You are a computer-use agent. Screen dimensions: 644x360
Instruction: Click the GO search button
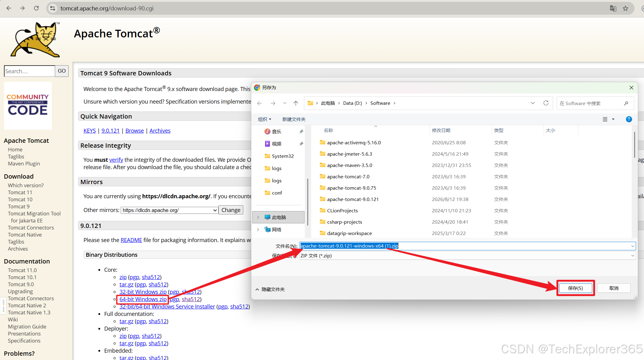[x=62, y=71]
